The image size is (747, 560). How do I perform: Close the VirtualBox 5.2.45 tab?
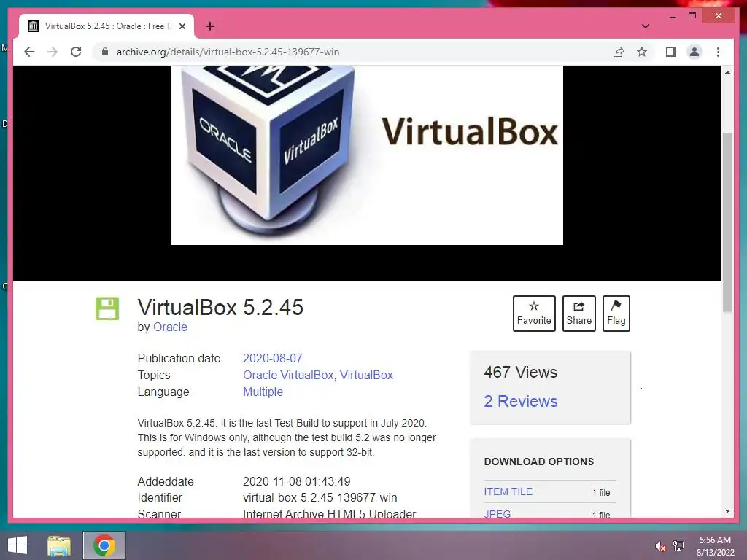pos(182,26)
